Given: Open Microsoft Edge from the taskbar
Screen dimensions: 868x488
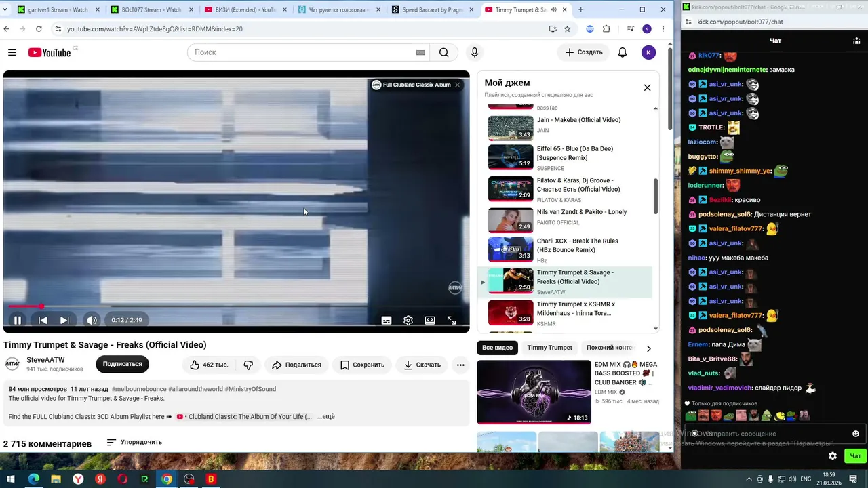Looking at the screenshot, I should click(x=34, y=479).
